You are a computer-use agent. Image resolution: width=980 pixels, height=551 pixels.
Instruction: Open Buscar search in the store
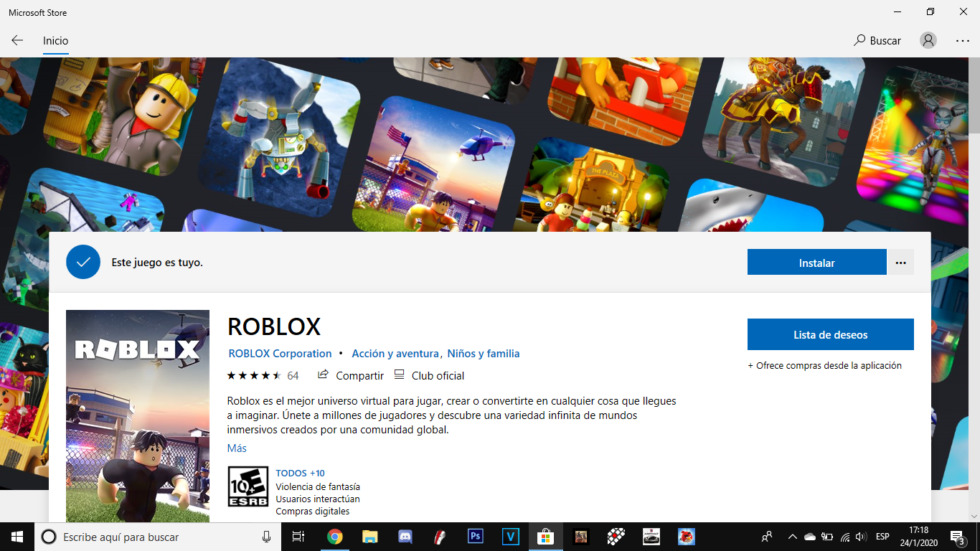pos(877,41)
